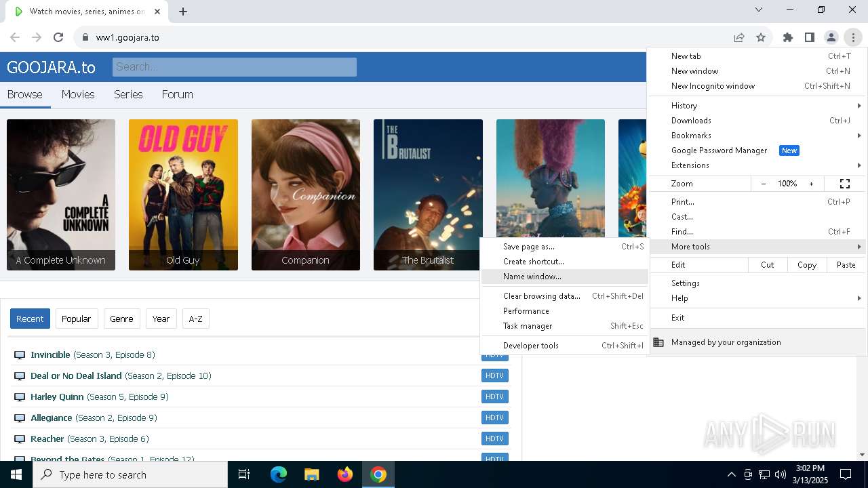The image size is (868, 488).
Task: Click the Genre filter button
Action: pyautogui.click(x=121, y=319)
